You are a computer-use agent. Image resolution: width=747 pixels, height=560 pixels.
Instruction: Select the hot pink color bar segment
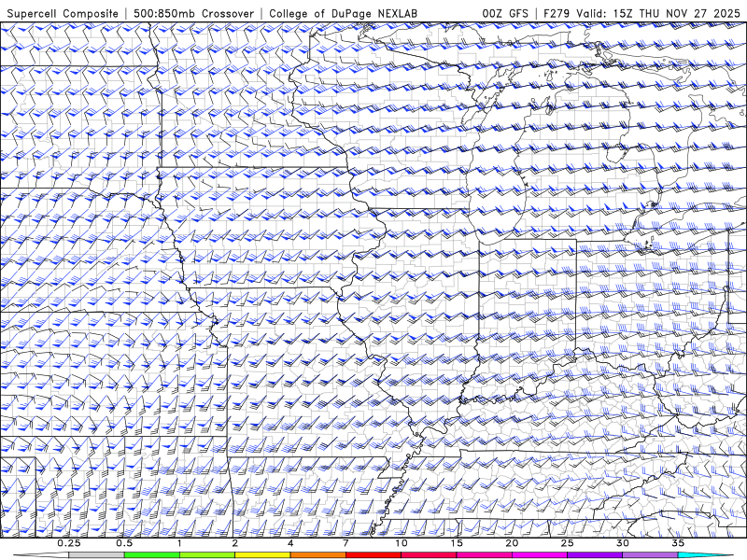484,555
